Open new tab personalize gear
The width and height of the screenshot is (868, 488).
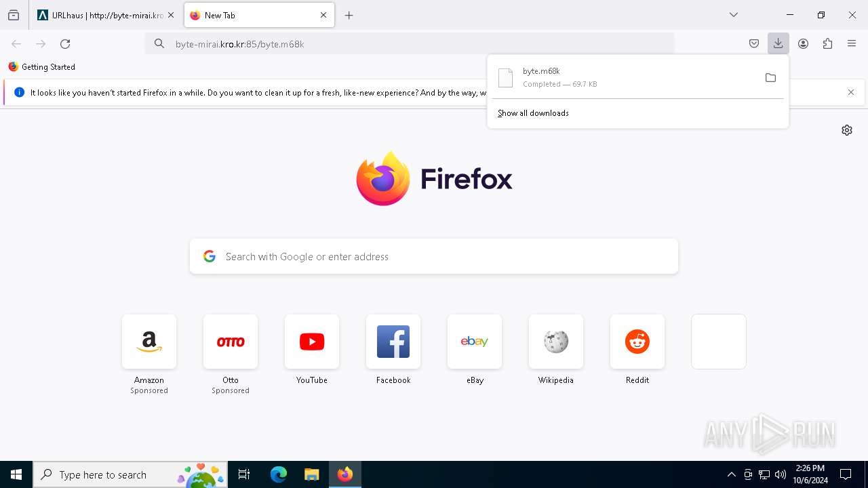tap(847, 130)
